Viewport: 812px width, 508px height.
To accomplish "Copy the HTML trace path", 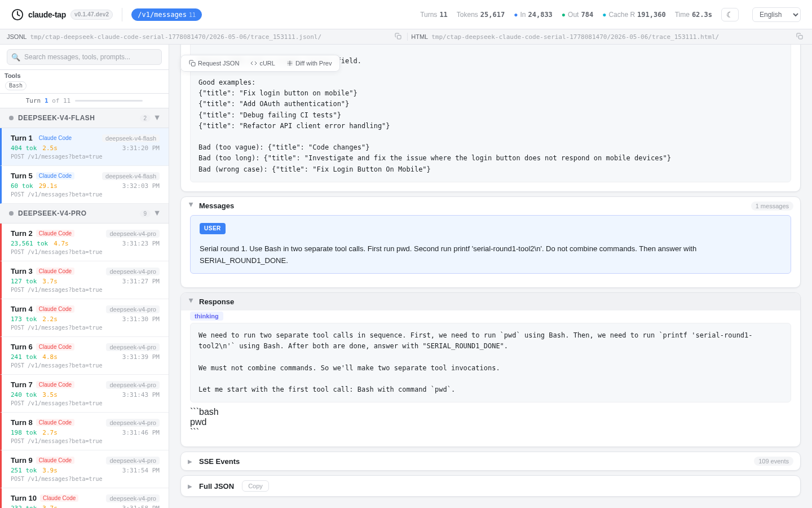I will pos(800,36).
